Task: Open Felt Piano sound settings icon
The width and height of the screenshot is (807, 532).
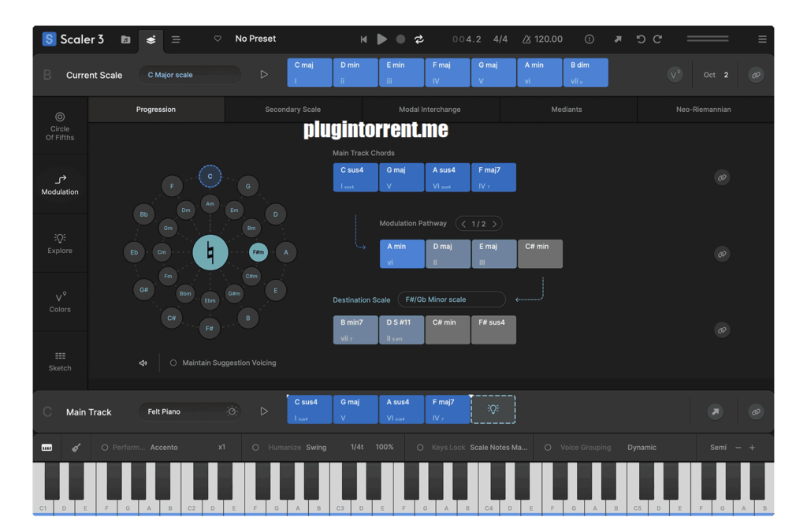Action: (x=232, y=411)
